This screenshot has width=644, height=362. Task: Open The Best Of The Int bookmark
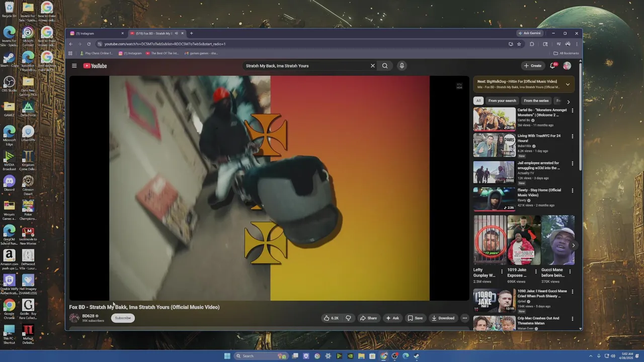[163, 53]
